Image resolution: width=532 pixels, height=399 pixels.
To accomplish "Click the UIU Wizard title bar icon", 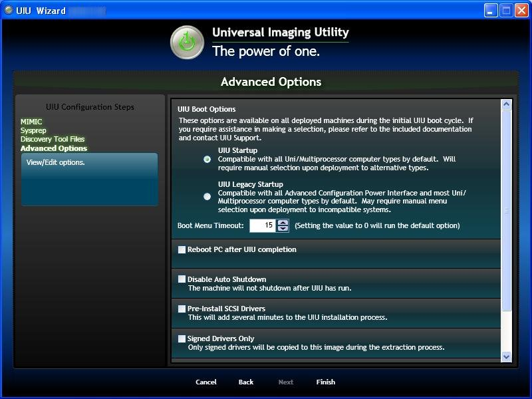I will point(8,11).
